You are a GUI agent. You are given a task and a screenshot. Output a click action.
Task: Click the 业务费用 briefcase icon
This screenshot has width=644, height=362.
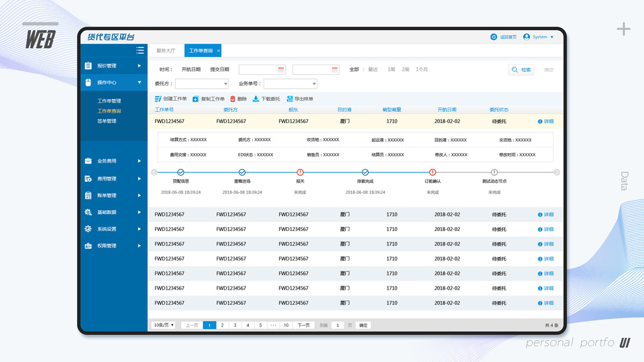point(88,161)
